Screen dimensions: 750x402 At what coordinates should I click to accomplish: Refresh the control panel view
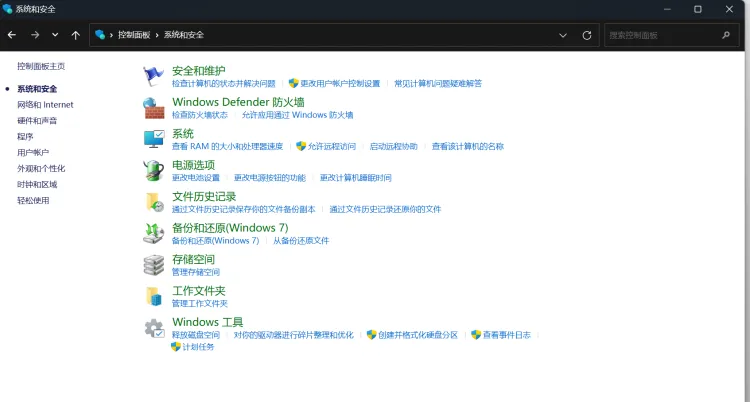coord(586,35)
